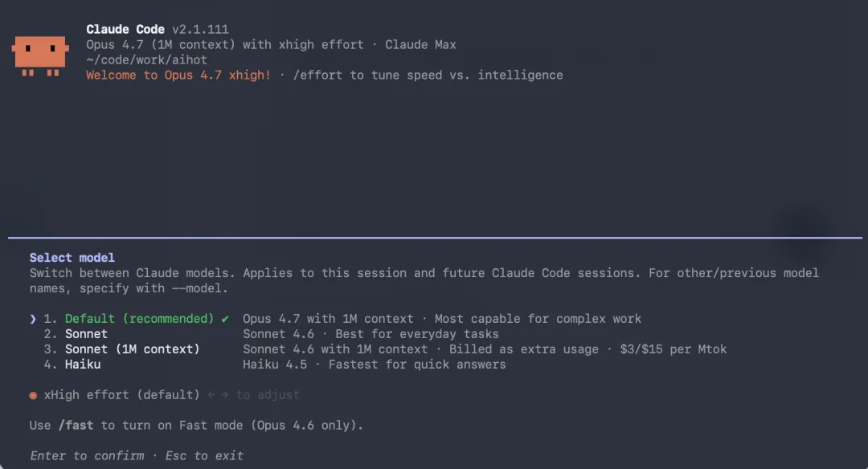Click Esc to exit hint
The image size is (868, 469).
(x=204, y=456)
